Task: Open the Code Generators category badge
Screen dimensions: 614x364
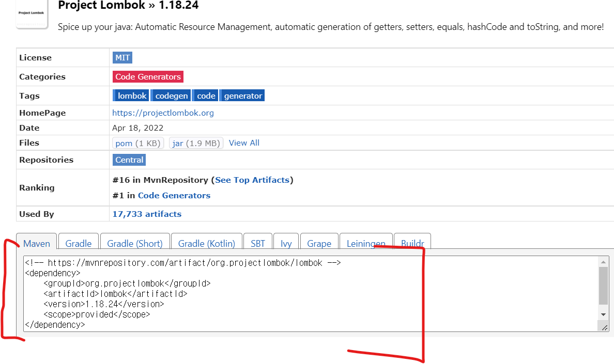Action: coord(148,76)
